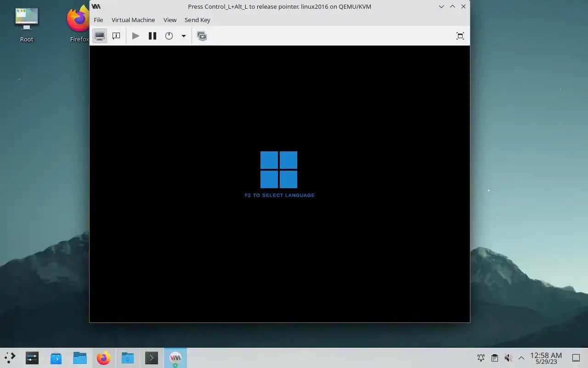Open the clipboard tray icon
This screenshot has width=588, height=368.
494,358
